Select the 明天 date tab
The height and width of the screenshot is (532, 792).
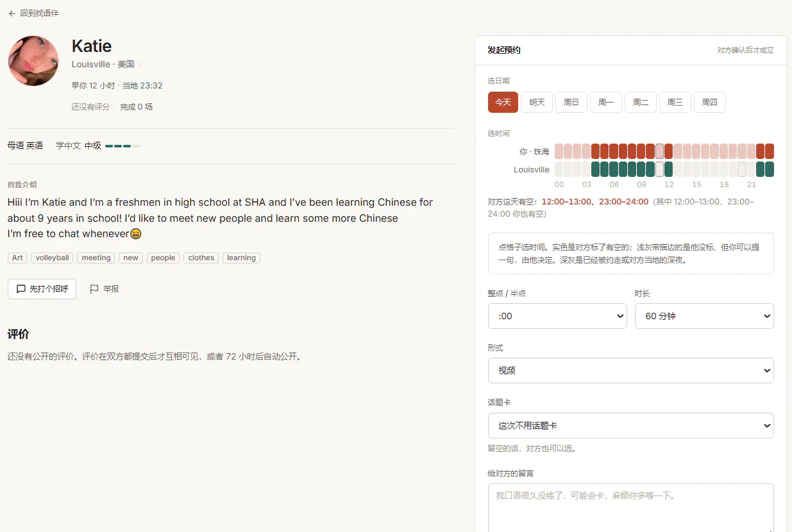pos(537,103)
